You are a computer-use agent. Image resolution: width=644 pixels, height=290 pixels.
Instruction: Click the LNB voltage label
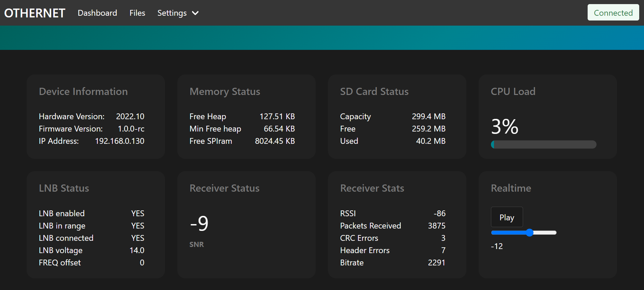click(x=61, y=250)
